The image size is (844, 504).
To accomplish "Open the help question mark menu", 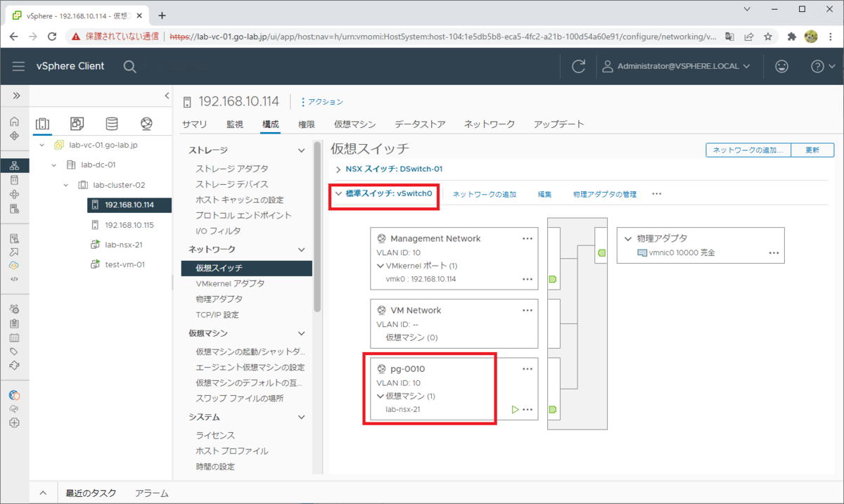I will (822, 66).
